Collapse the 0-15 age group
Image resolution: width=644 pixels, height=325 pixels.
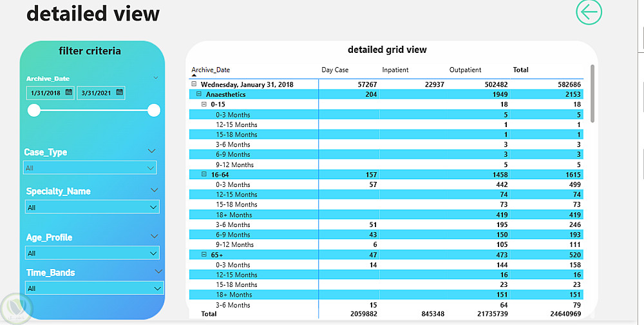click(x=204, y=104)
